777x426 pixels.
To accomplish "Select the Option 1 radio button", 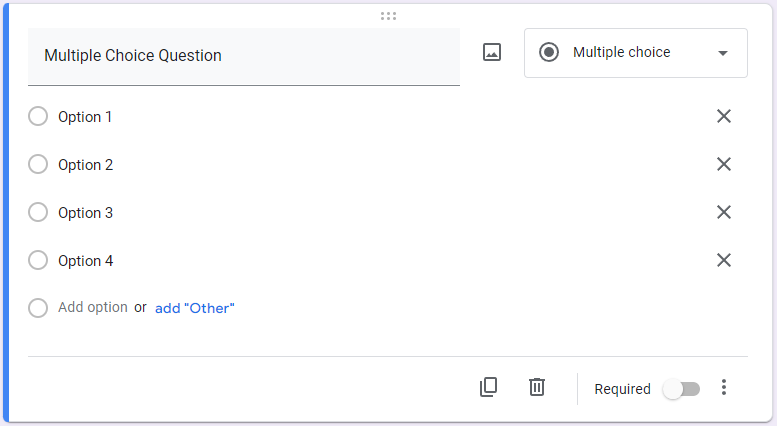I will pos(38,117).
